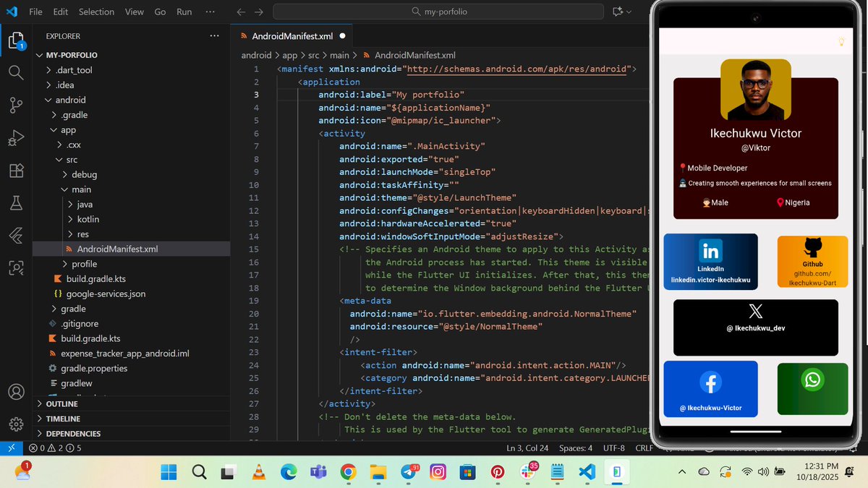868x488 pixels.
Task: Open the Facebook card @ Ikechukwu-Victor
Action: (711, 390)
